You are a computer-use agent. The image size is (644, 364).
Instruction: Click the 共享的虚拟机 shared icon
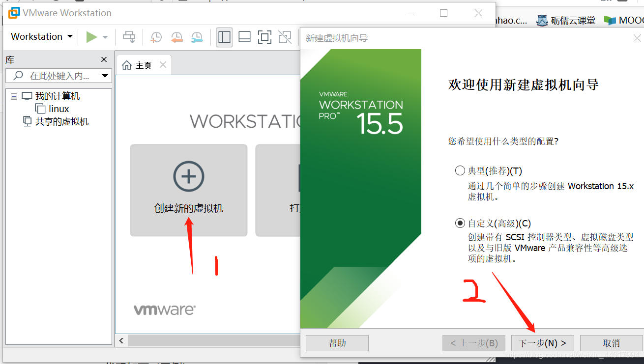point(28,121)
